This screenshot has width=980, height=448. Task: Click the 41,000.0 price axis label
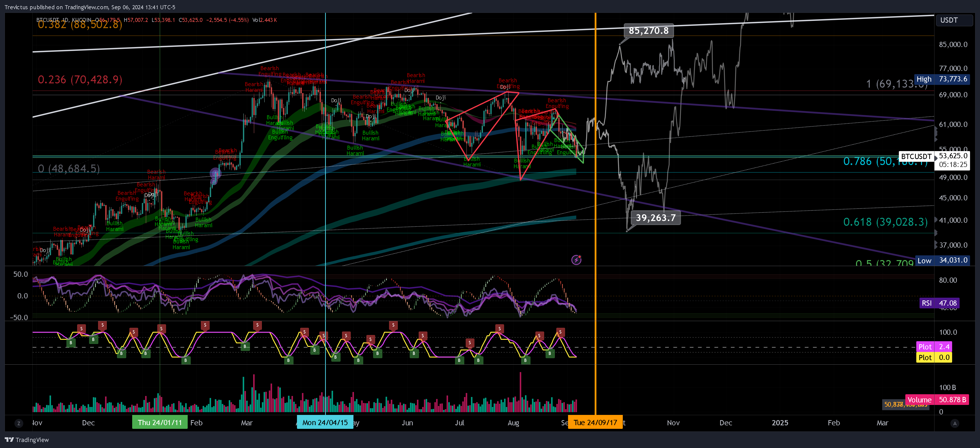953,220
